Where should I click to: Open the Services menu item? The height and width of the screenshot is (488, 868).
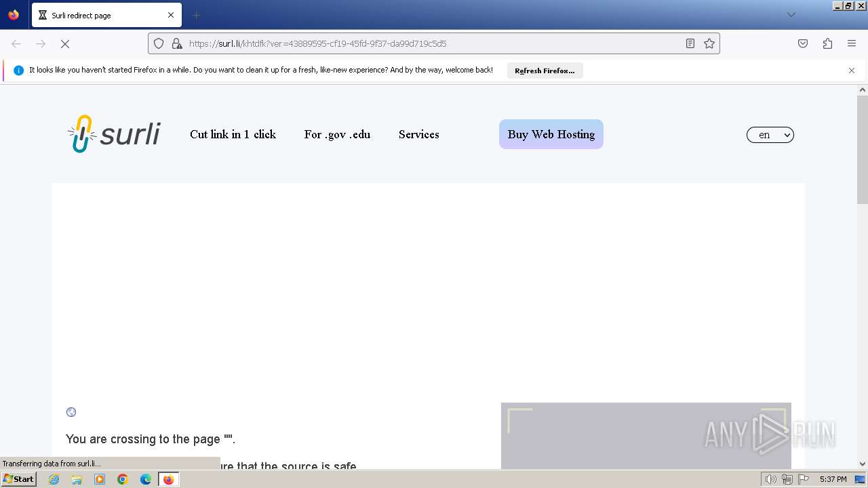coord(418,134)
